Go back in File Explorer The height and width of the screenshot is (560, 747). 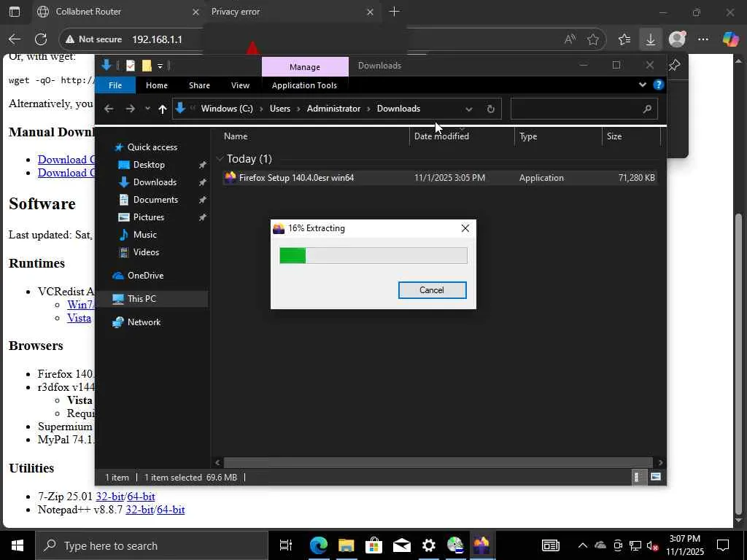(109, 109)
